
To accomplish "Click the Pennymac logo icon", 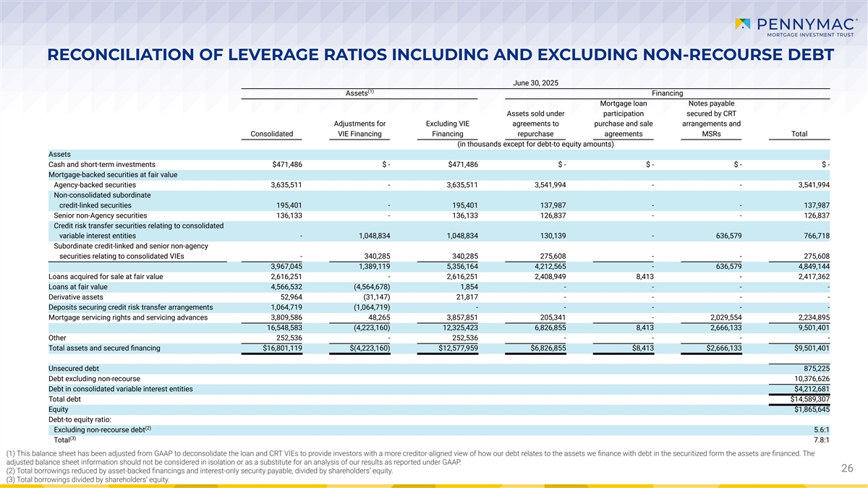I will [x=742, y=25].
